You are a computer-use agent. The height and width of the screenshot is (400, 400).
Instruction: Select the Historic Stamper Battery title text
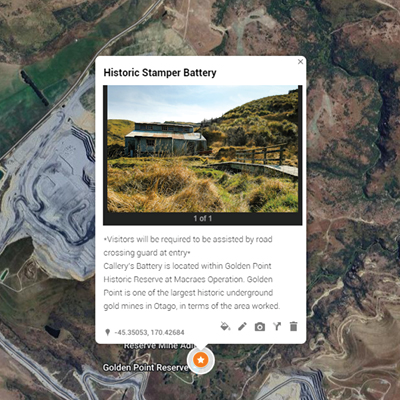pos(160,73)
